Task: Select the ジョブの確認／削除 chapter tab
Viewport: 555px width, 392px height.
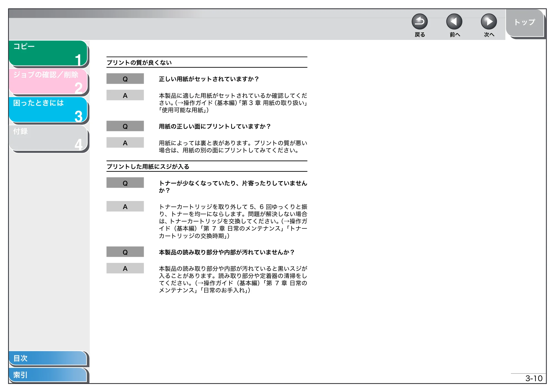Action: pyautogui.click(x=48, y=82)
